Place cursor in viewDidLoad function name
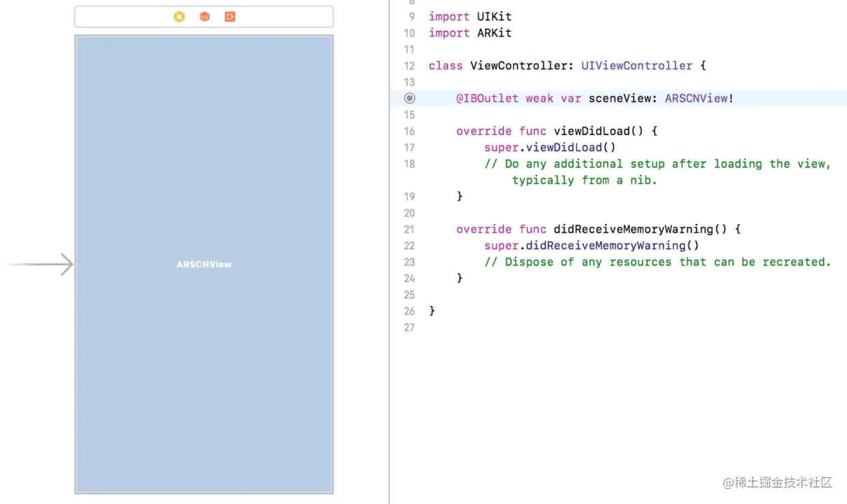 [587, 131]
